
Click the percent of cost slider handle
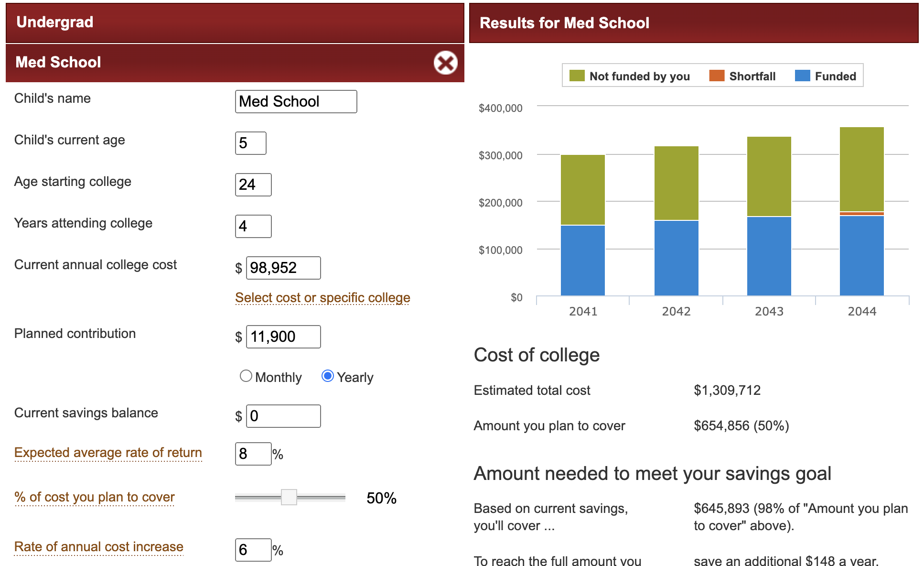point(289,497)
